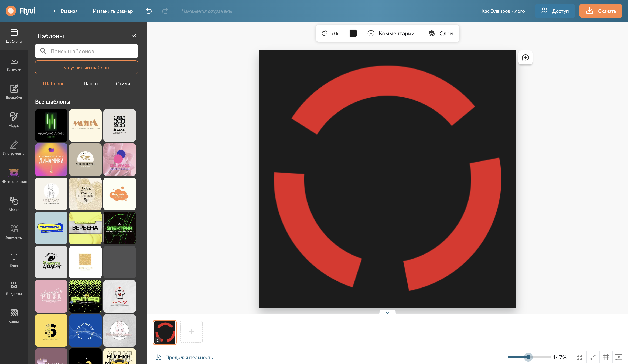
Task: Open Виджеты in the sidebar
Action: (x=14, y=288)
